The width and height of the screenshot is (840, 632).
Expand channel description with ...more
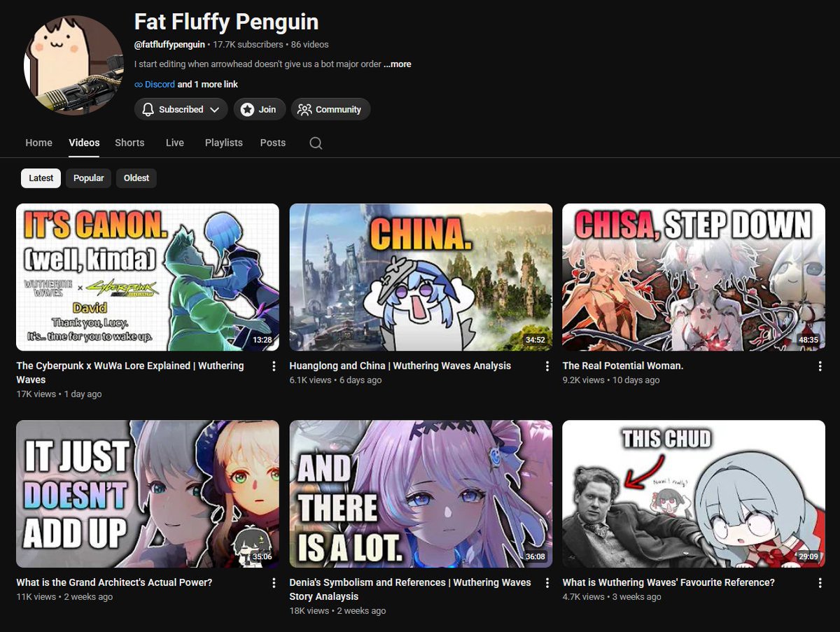[x=398, y=64]
